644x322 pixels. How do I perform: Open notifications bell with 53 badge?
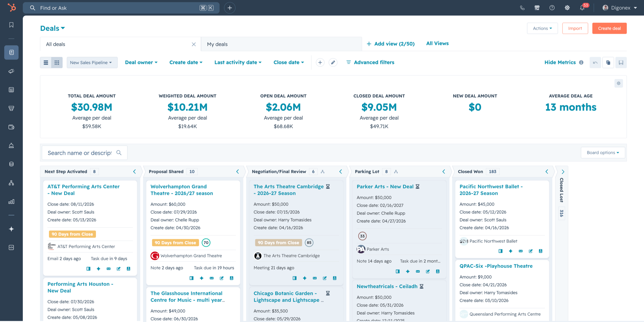[582, 8]
